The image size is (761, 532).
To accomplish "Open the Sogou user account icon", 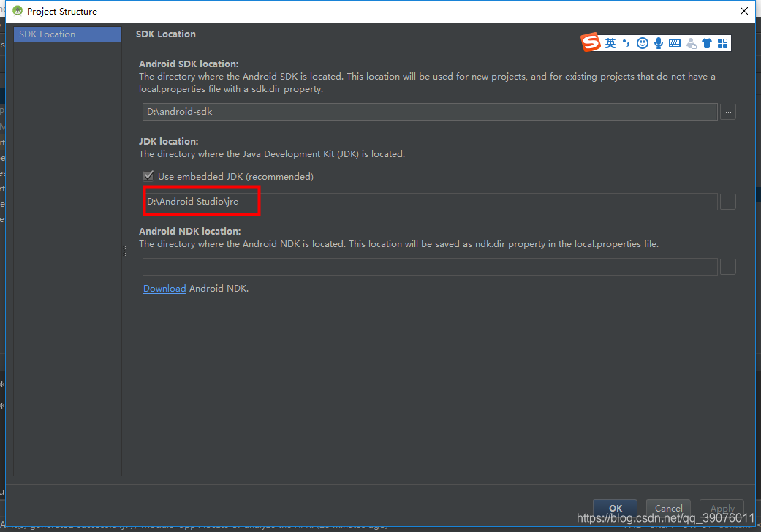I will point(692,44).
